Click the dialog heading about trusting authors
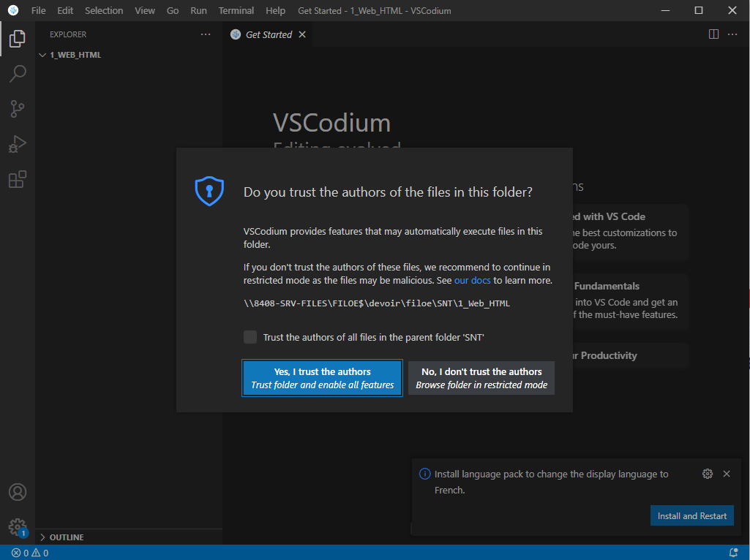Screen dimensions: 750x560 [388, 192]
